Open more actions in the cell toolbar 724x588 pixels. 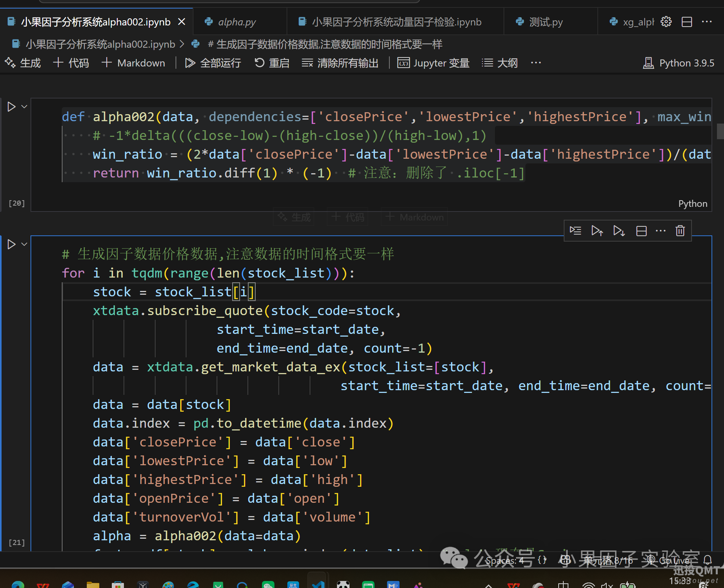tap(661, 231)
